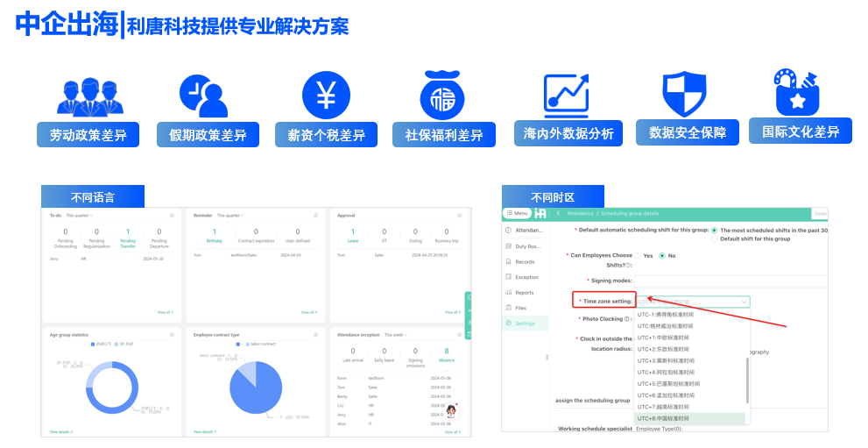Open the Time zone setting dropdown
The height and width of the screenshot is (448, 868).
pos(692,302)
